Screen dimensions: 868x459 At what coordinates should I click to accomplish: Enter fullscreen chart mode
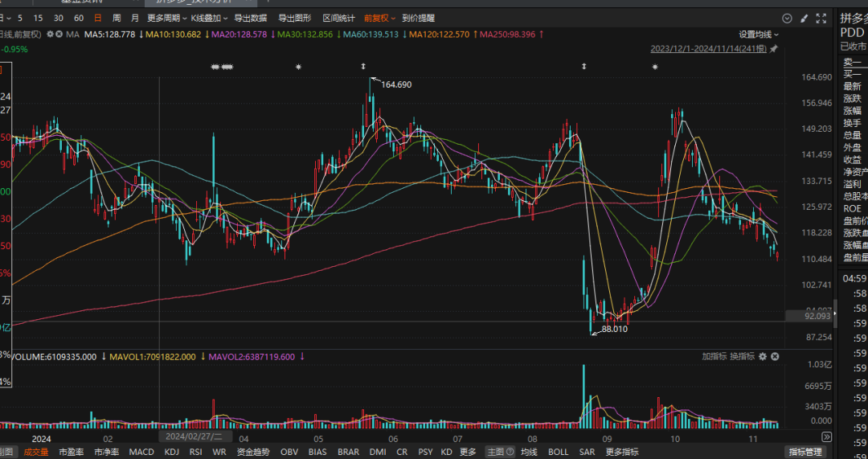(x=819, y=18)
